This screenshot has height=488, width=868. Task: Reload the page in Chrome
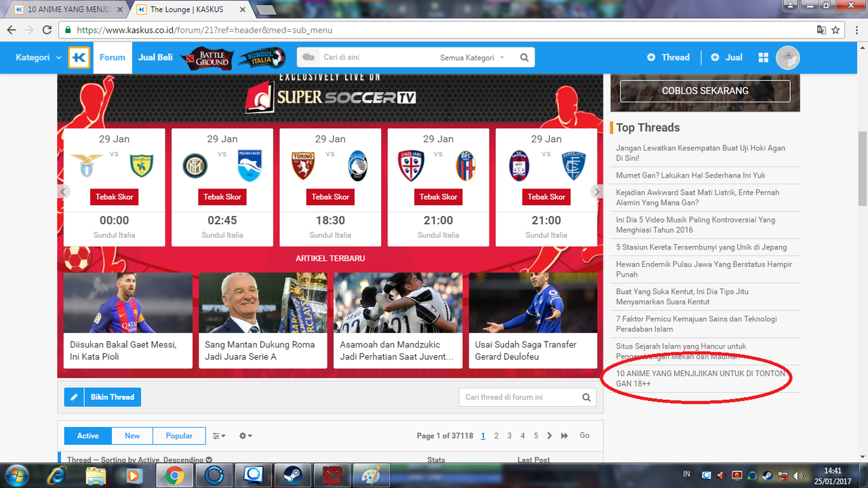coord(47,30)
